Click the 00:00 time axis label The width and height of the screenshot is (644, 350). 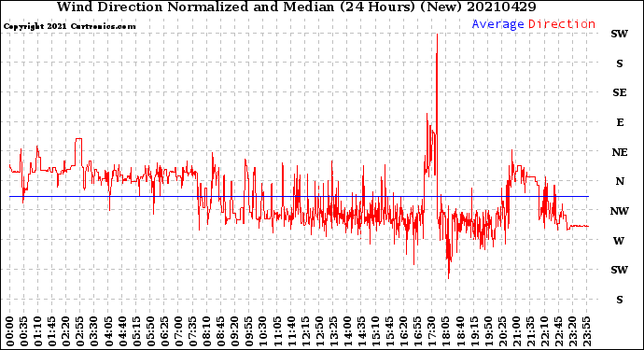pos(10,331)
